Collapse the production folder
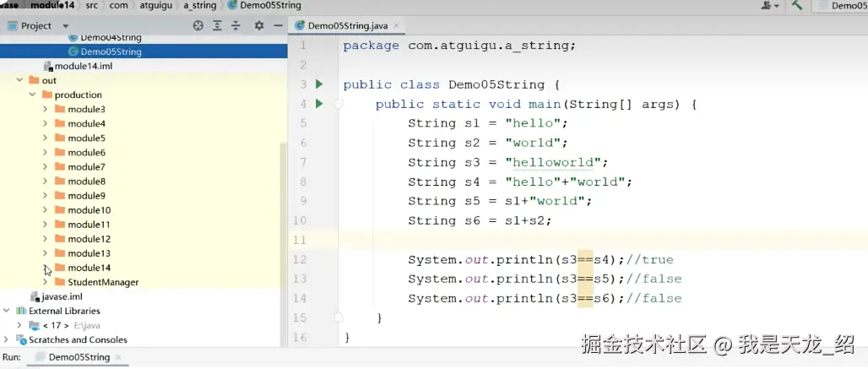The width and height of the screenshot is (868, 369). coord(33,95)
